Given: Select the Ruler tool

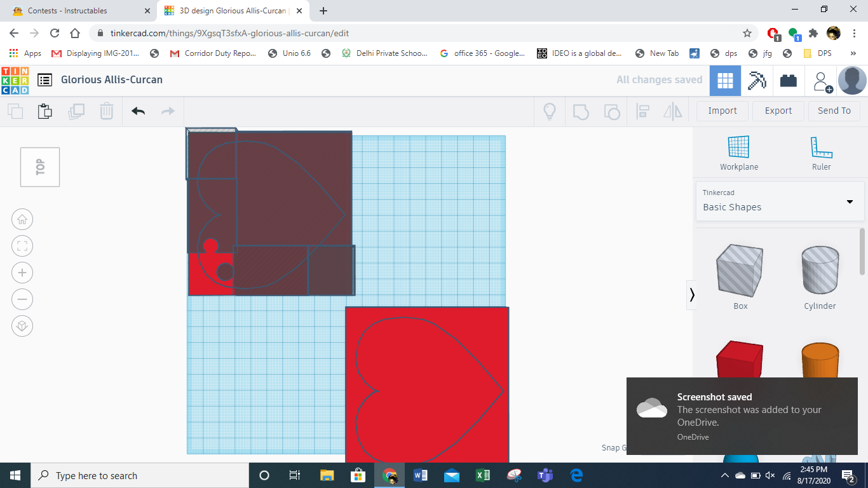Looking at the screenshot, I should [822, 153].
